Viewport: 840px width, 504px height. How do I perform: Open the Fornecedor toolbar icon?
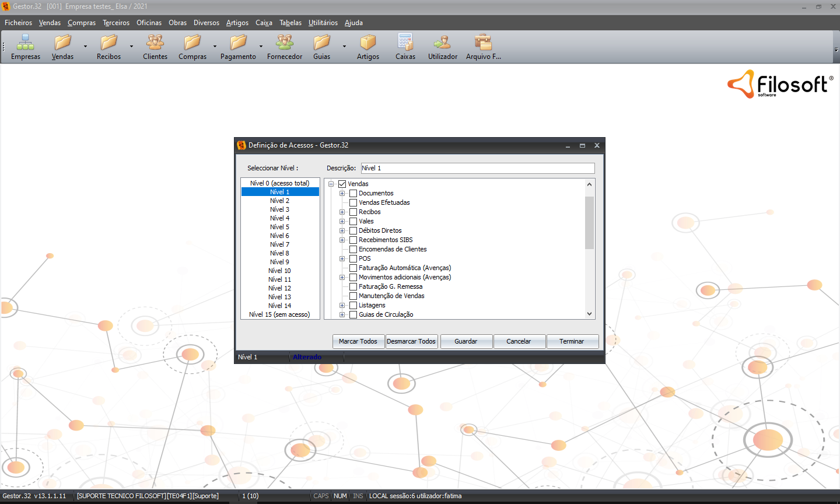pos(284,43)
